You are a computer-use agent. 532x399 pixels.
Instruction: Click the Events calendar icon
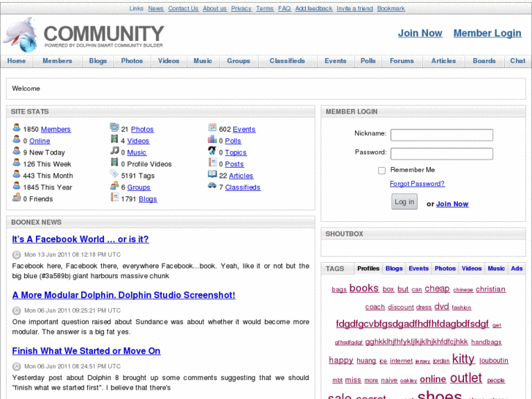click(212, 127)
